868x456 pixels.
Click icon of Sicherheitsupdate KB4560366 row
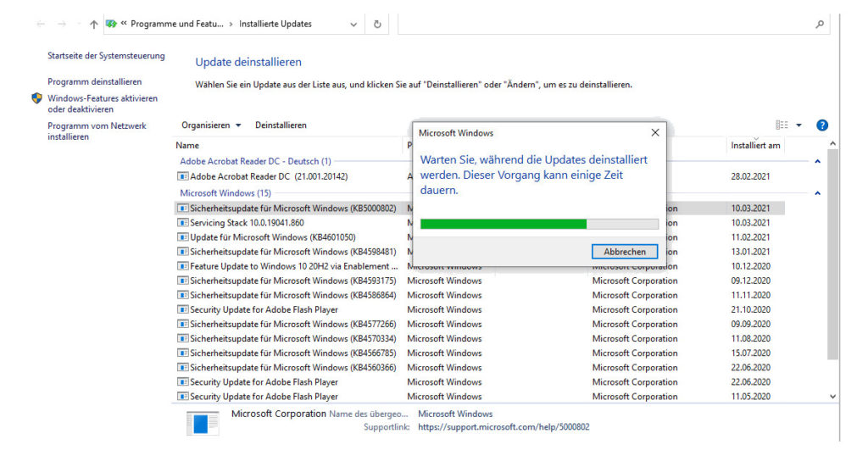coord(183,368)
